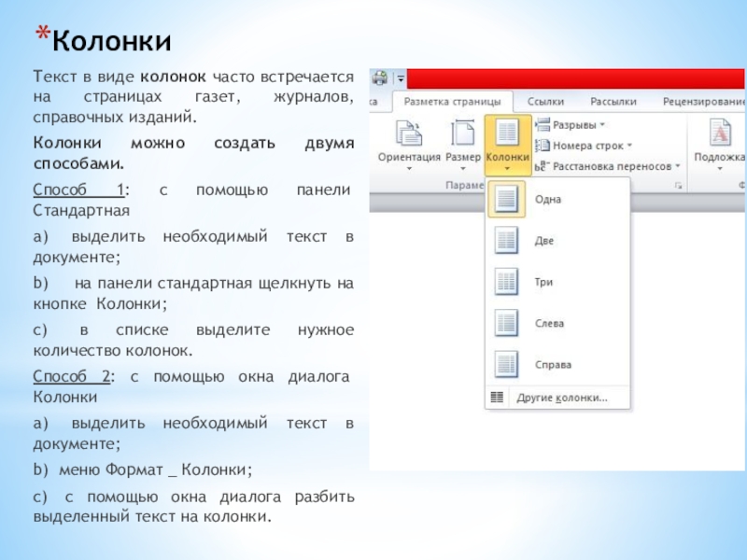
Task: Select the Справа menu label
Action: click(x=553, y=365)
